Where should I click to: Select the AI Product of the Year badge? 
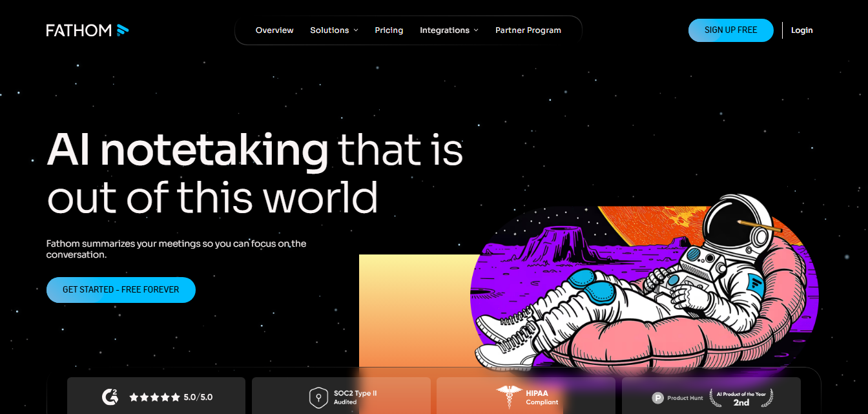click(x=741, y=397)
